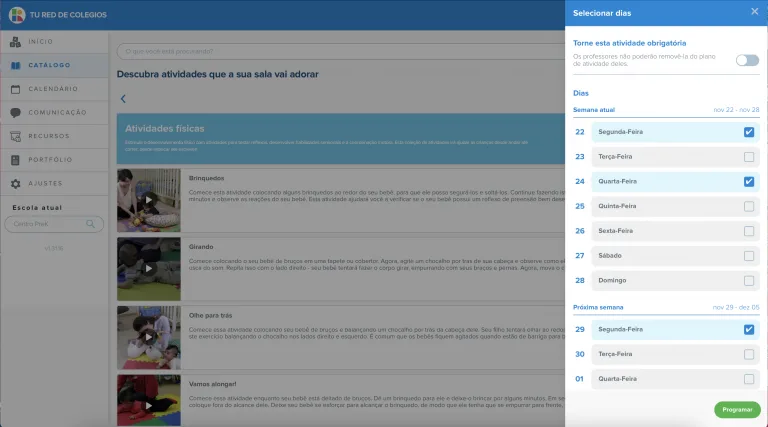Viewport: 768px width, 427px height.
Task: Play the Olhe para trás video
Action: tap(149, 337)
